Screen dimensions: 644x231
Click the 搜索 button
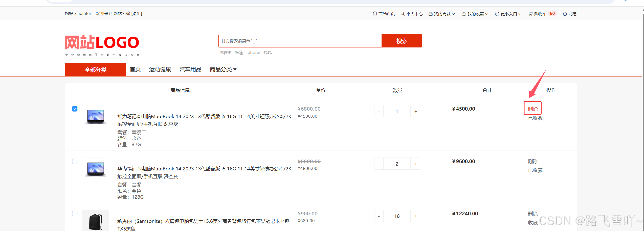pos(402,41)
